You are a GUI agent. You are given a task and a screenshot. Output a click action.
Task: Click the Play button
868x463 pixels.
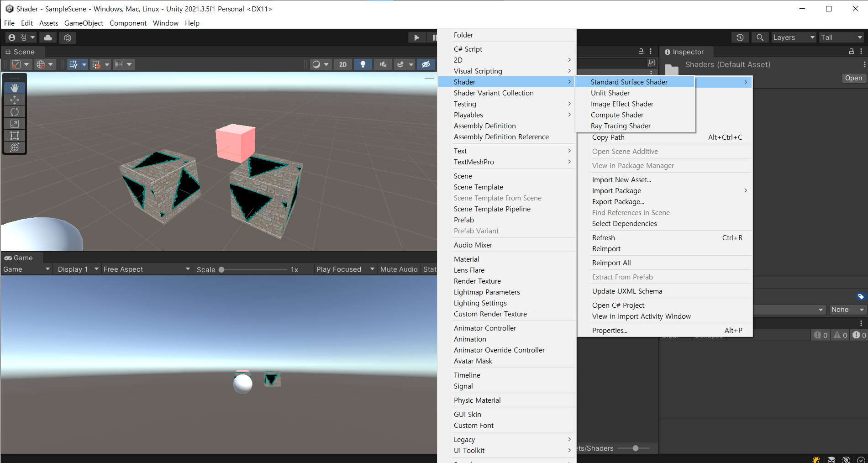click(x=416, y=37)
